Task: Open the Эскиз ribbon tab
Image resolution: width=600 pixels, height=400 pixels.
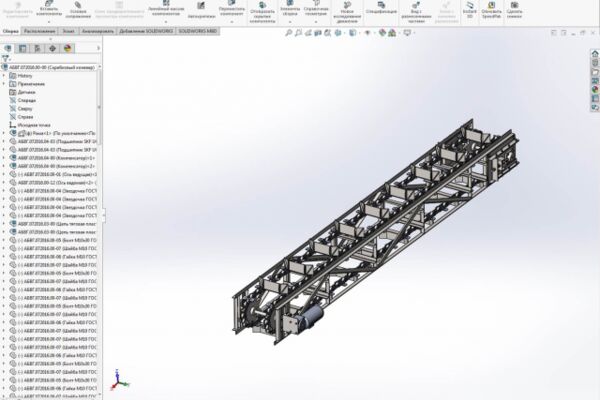Action: 69,31
